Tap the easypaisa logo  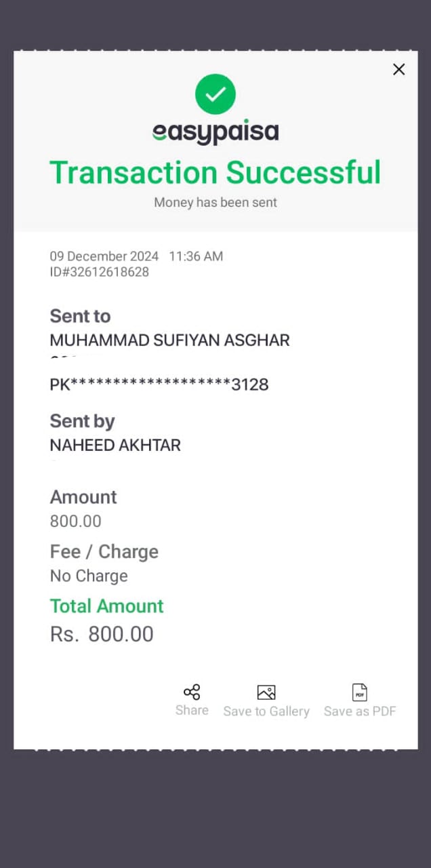pyautogui.click(x=215, y=132)
